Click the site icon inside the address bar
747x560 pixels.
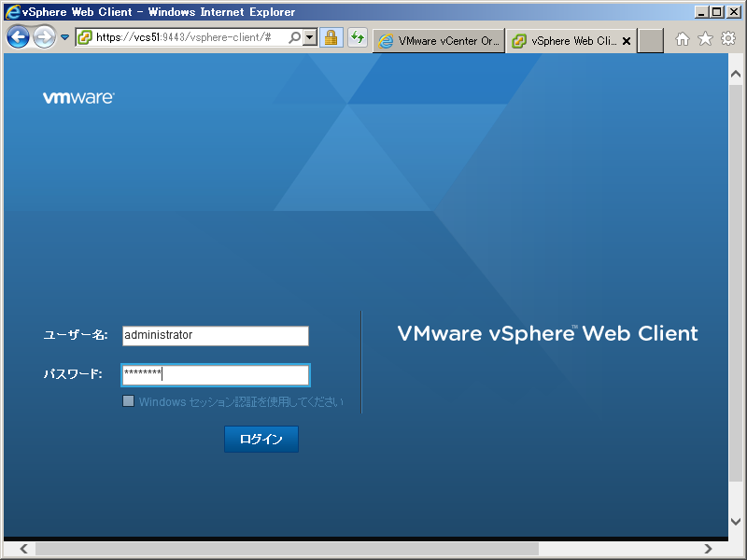83,39
